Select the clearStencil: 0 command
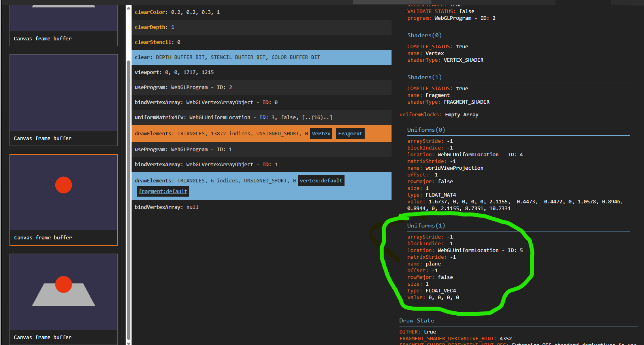The image size is (644, 345). tap(262, 42)
